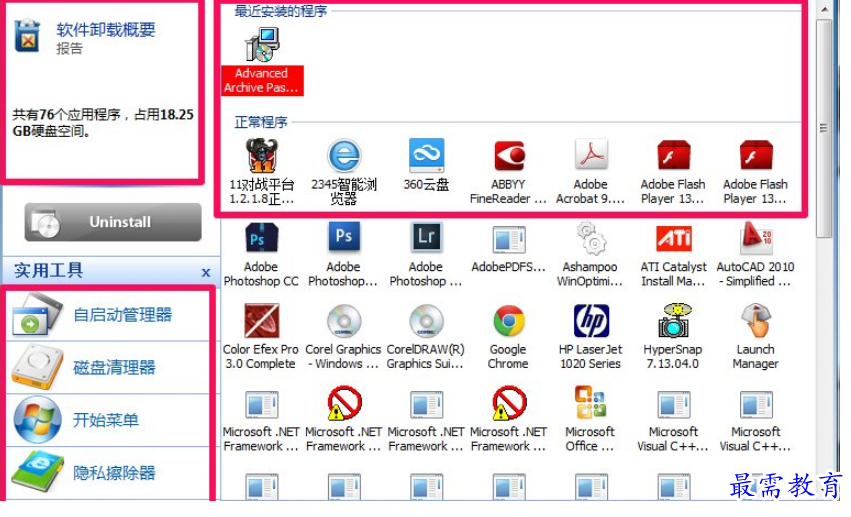Select Adobe Photoshop CC program

tap(261, 254)
